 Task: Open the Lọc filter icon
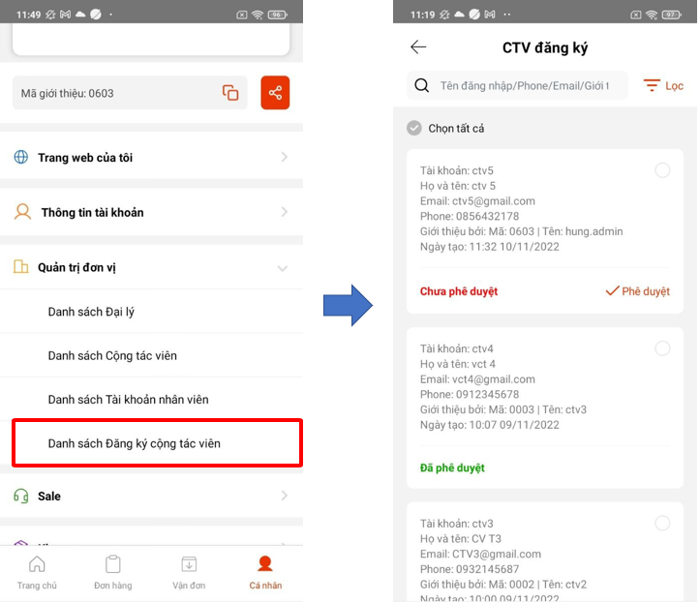[x=653, y=85]
